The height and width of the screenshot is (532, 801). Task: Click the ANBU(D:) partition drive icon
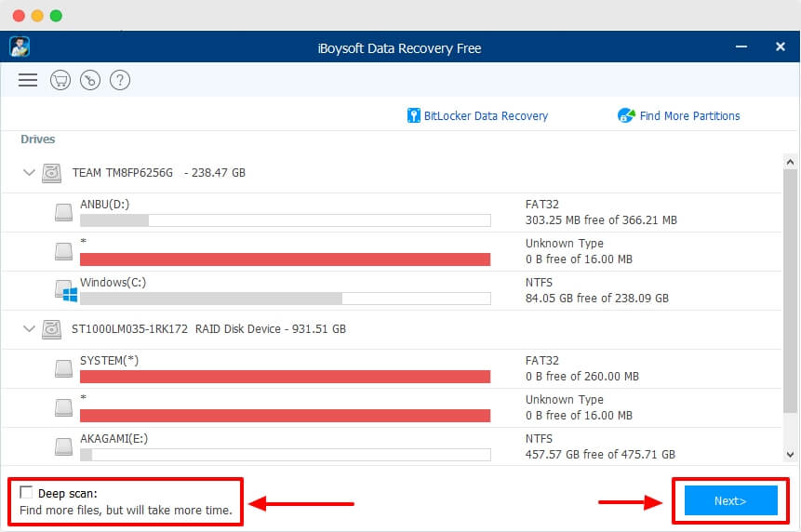64,212
